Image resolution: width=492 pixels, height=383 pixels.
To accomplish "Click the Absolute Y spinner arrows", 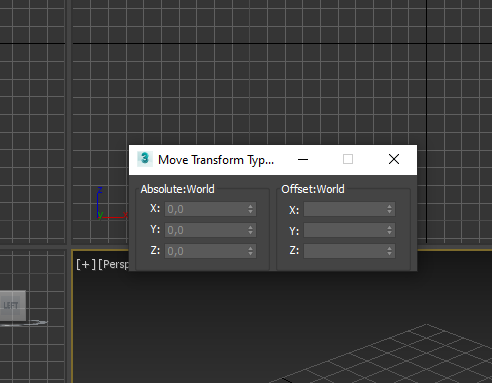I will (251, 230).
